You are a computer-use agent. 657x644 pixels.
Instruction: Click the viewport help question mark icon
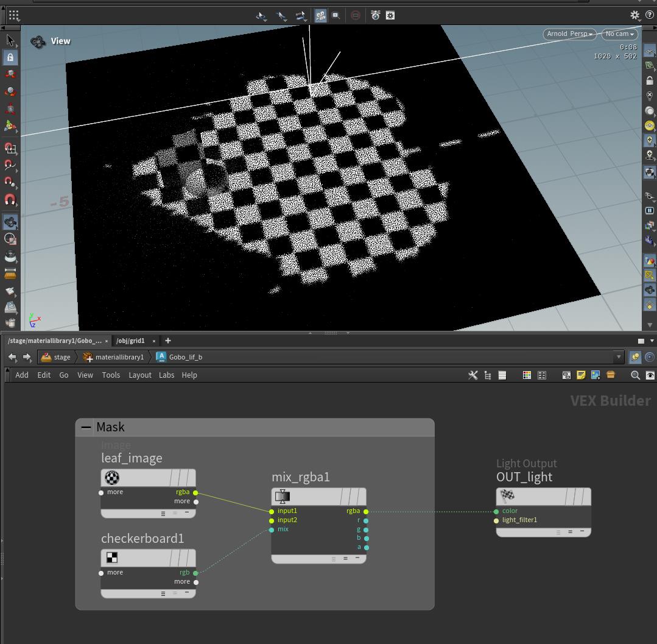(649, 15)
